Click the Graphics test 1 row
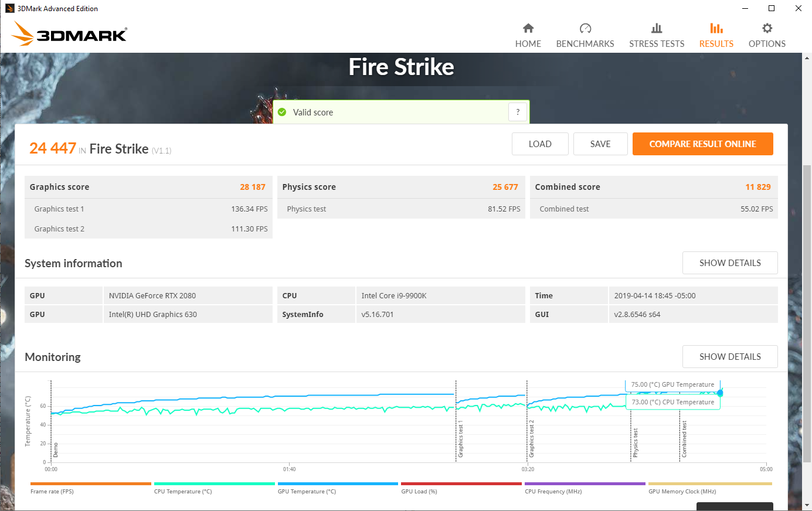The height and width of the screenshot is (511, 812). point(148,209)
